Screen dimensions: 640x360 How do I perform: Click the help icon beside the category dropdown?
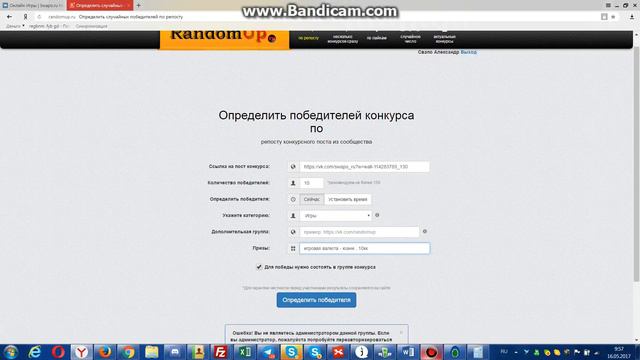click(x=377, y=215)
